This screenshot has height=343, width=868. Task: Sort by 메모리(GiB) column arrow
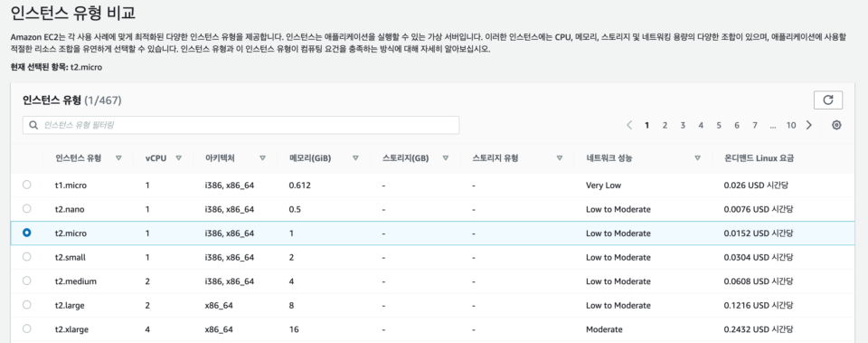coord(355,157)
